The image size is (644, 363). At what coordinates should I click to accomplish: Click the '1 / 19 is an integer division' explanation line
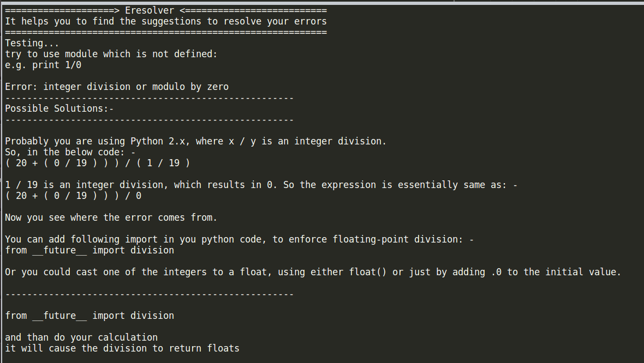(x=261, y=185)
